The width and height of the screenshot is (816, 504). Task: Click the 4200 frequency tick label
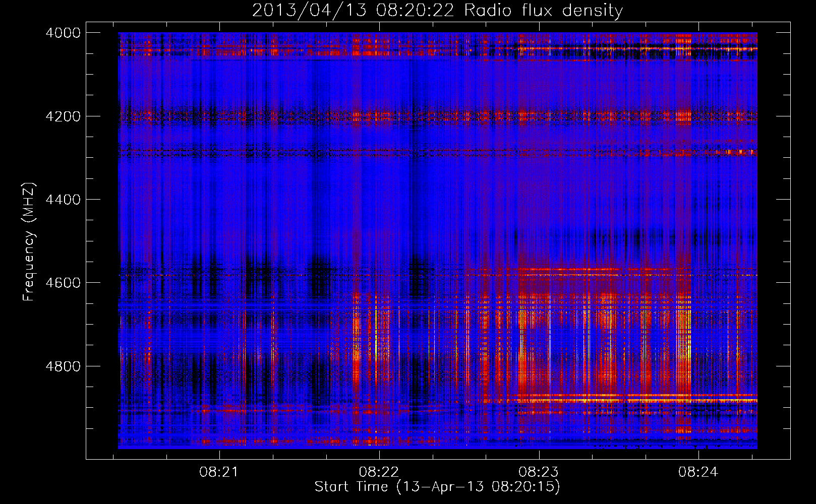(x=63, y=116)
